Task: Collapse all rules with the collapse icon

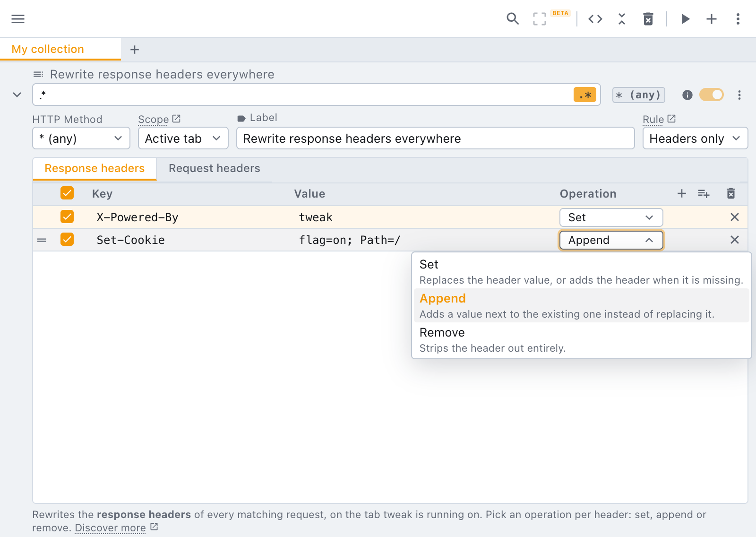Action: click(x=622, y=19)
